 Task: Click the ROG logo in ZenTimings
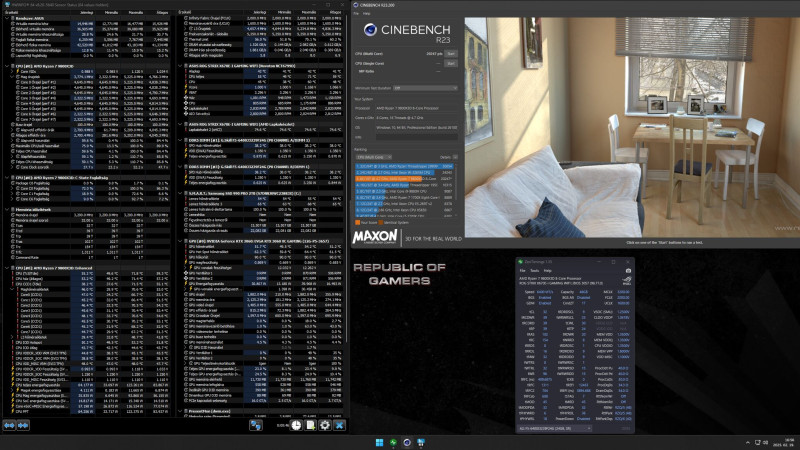point(627,280)
